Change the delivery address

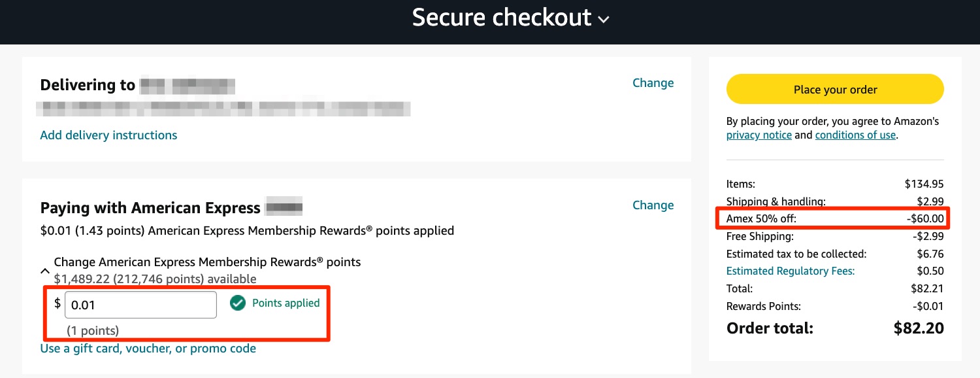(x=653, y=82)
